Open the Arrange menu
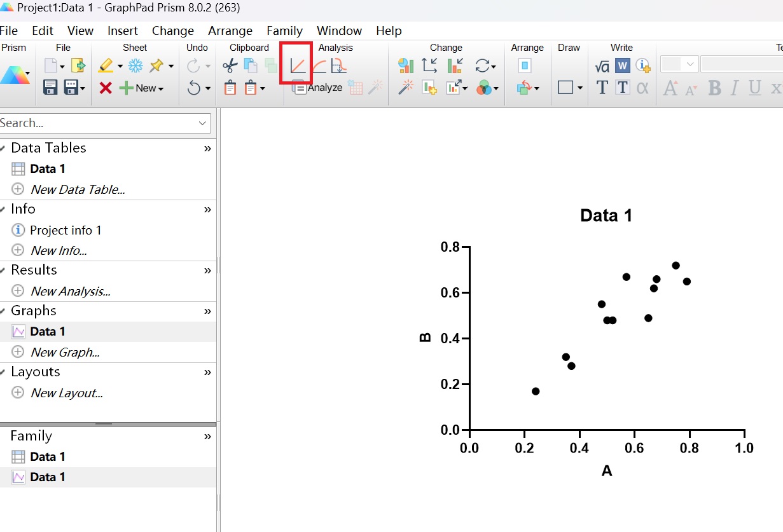Screen dimensions: 783x532 [230, 31]
